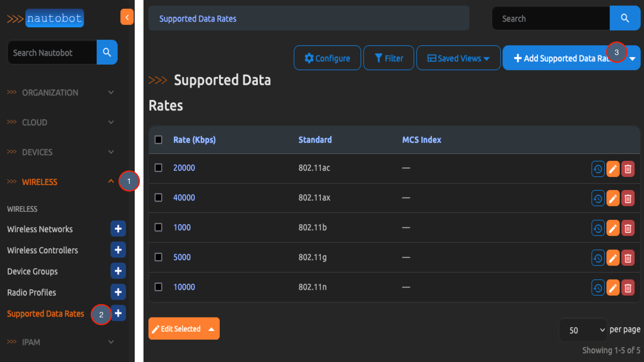The image size is (644, 362).
Task: Select the checkbox beside the 10000 rate
Action: (158, 287)
